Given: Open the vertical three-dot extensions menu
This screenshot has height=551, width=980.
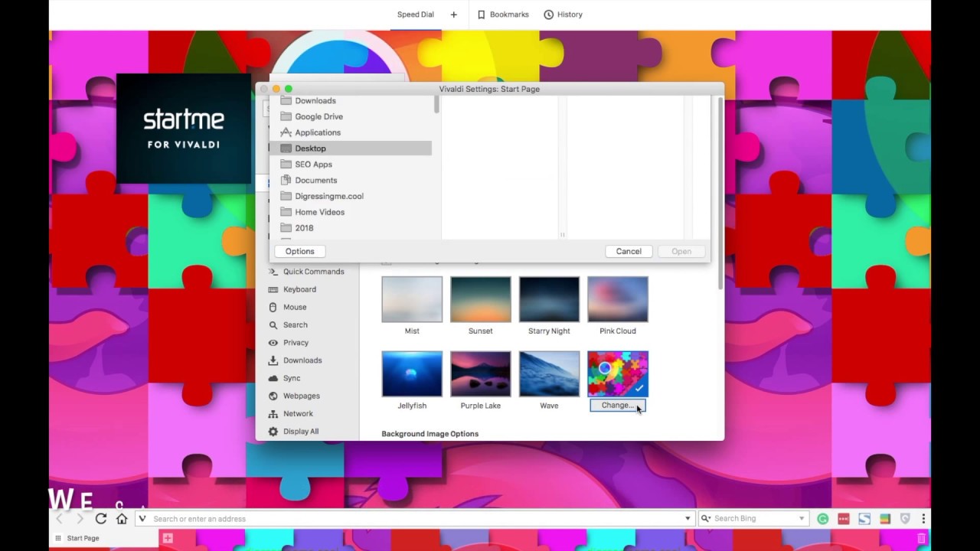Looking at the screenshot, I should [x=924, y=518].
